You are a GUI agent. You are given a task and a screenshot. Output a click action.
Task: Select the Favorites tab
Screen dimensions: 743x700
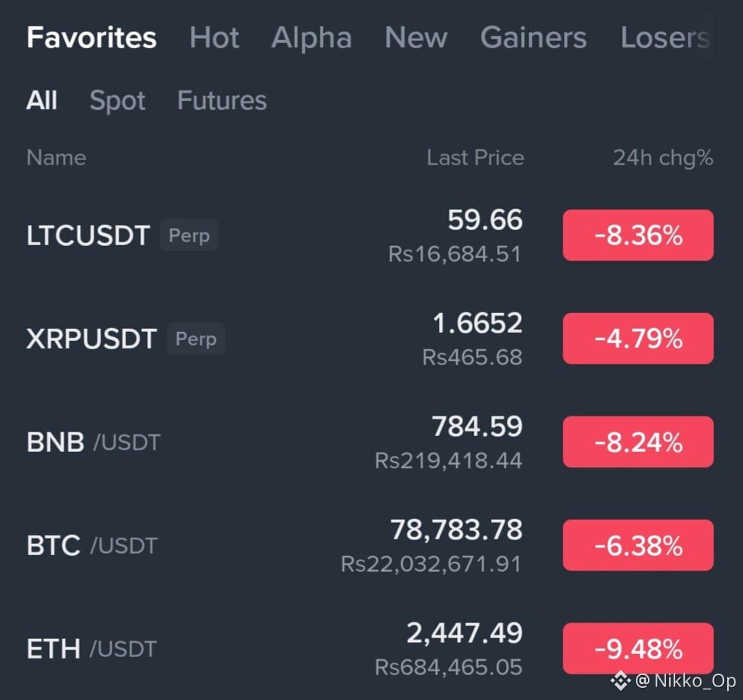pos(91,38)
